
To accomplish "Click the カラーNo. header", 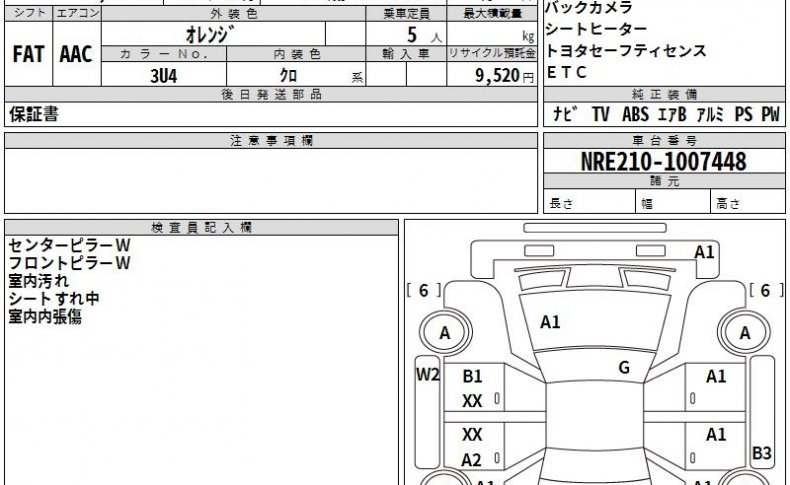I will (x=164, y=54).
